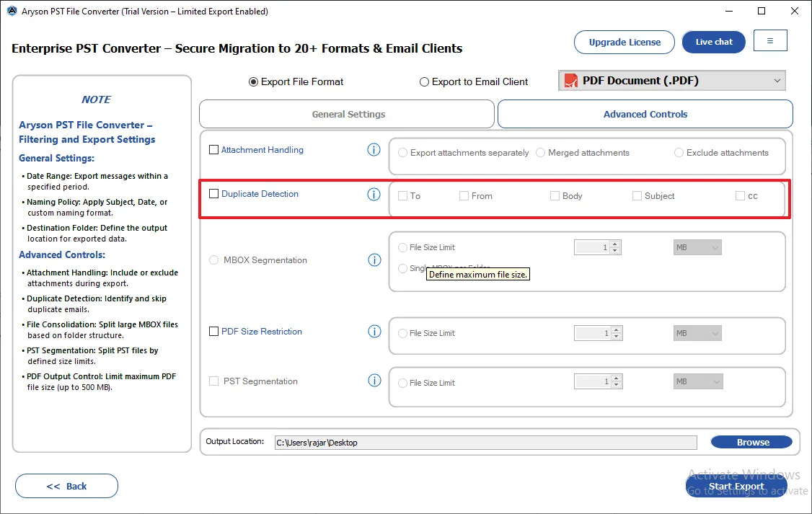Tick the PDF Size Restriction checkbox
Image resolution: width=812 pixels, height=514 pixels.
(214, 332)
